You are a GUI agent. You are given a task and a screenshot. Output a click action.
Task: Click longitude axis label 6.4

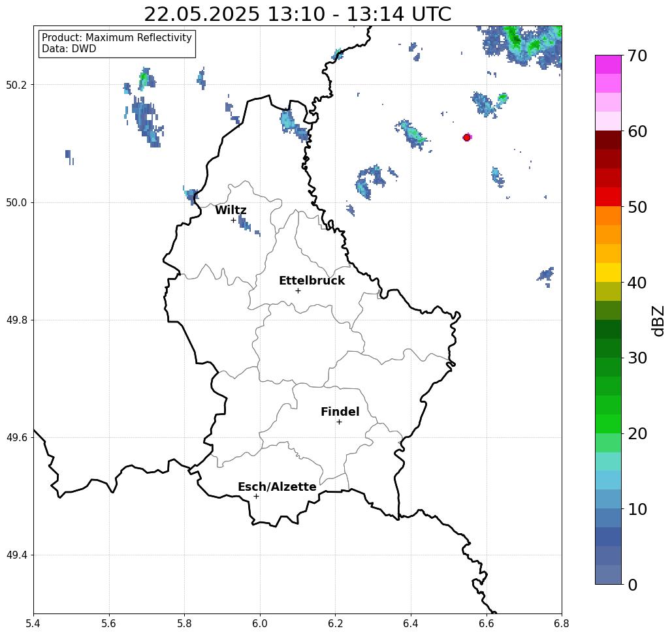tap(411, 623)
